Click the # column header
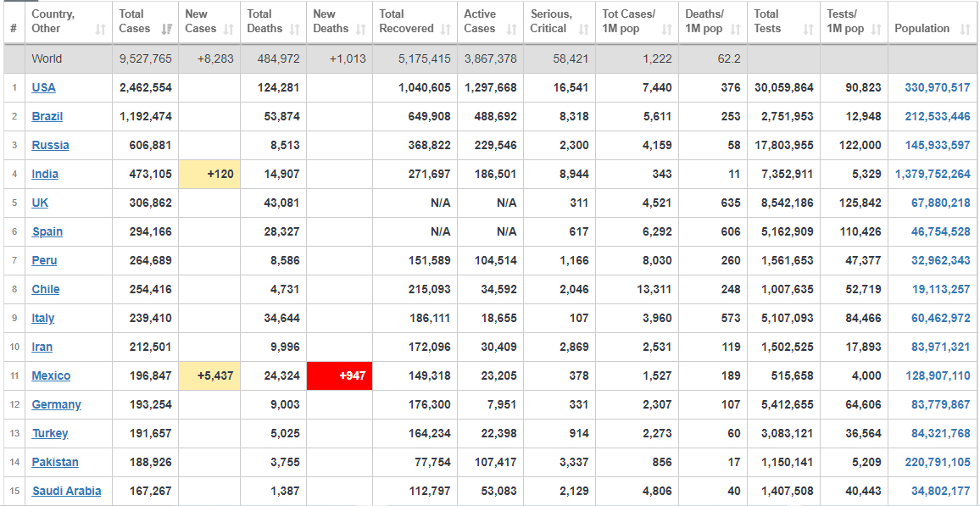 click(14, 22)
